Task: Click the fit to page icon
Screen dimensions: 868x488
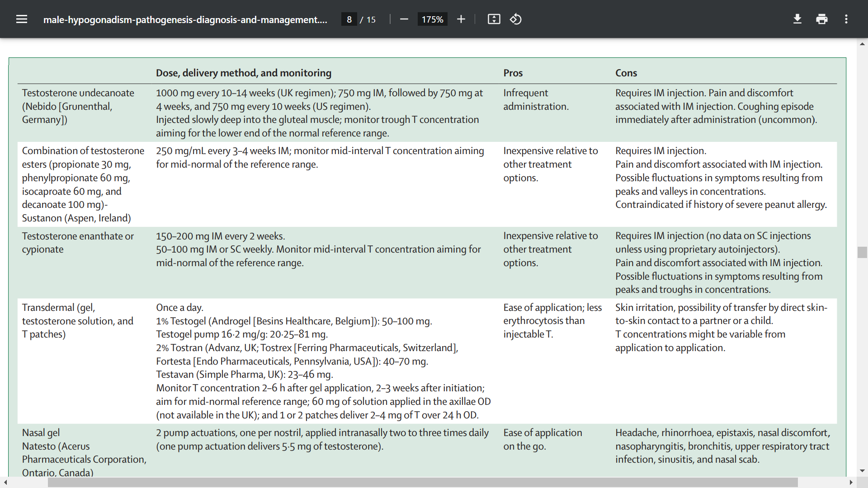Action: [494, 19]
